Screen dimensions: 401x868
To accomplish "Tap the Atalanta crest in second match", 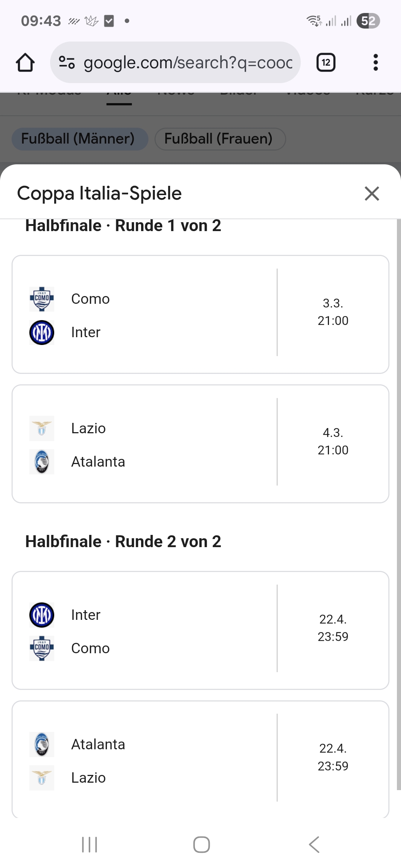I will pos(42,462).
